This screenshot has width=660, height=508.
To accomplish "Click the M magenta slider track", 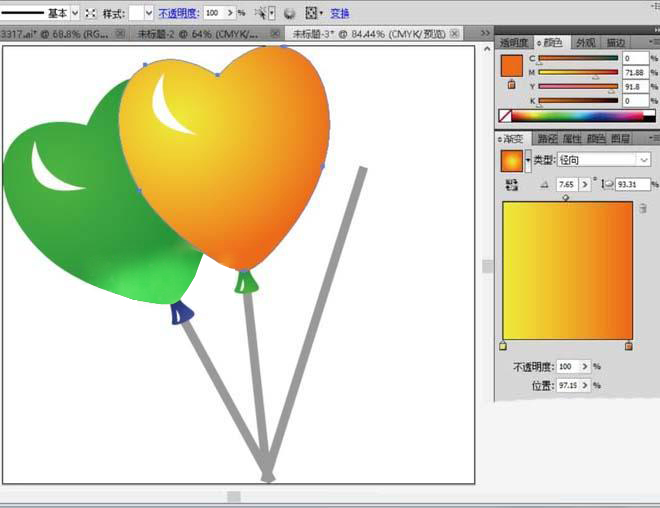I will click(578, 73).
